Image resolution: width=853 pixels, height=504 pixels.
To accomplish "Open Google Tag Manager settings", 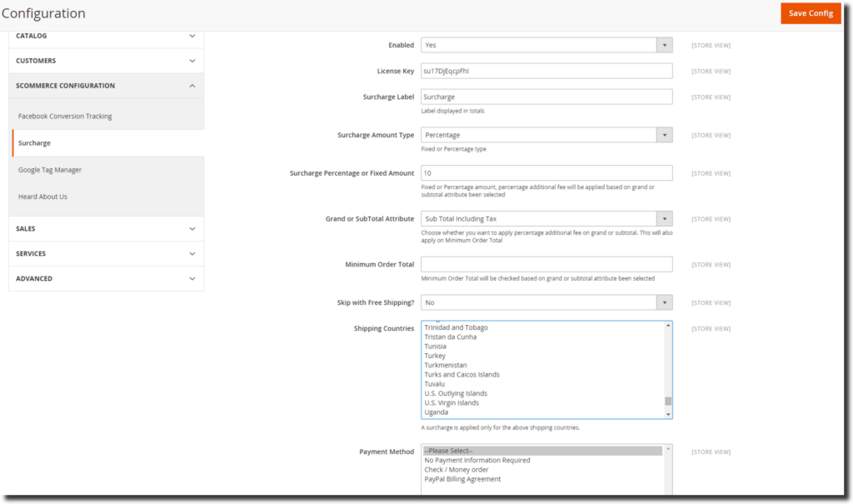I will 51,169.
